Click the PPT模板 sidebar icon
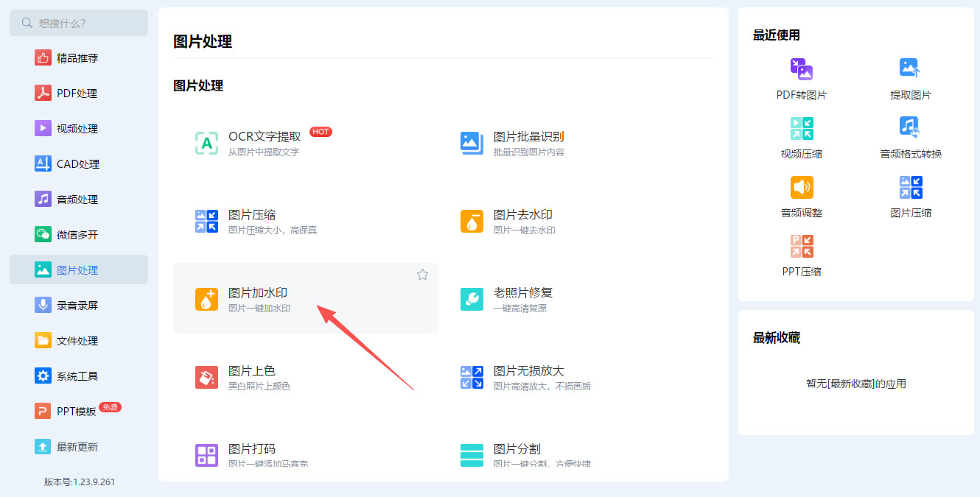 [43, 412]
